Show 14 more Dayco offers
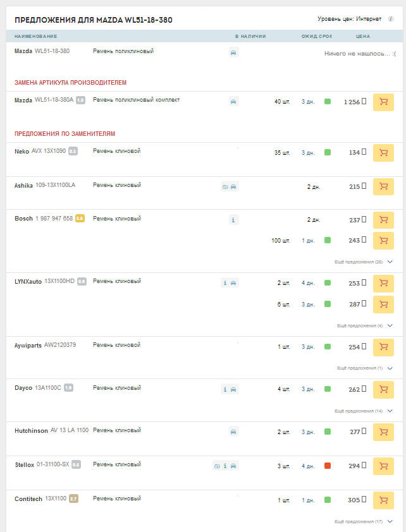This screenshot has height=532, width=406. pyautogui.click(x=364, y=411)
